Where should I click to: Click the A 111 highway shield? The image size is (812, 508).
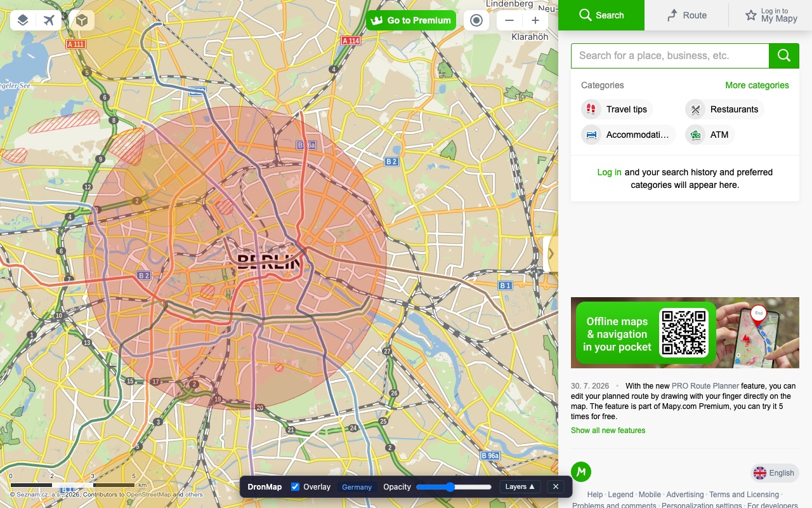tap(75, 44)
